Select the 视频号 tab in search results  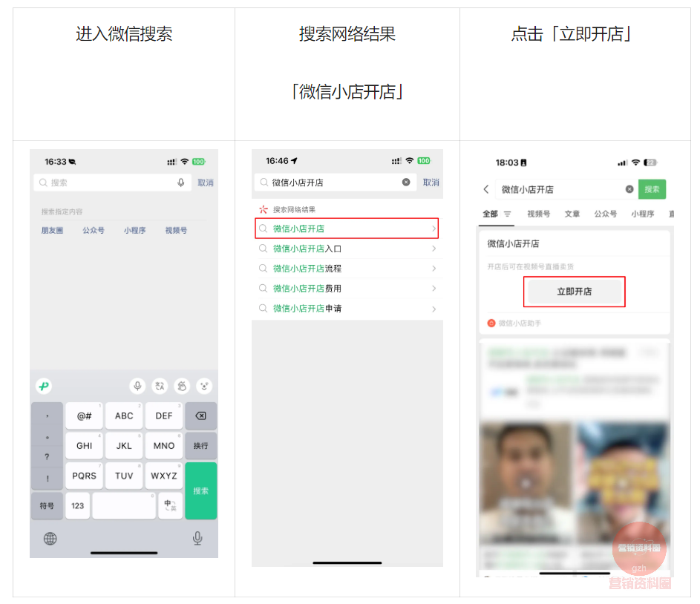tap(538, 214)
